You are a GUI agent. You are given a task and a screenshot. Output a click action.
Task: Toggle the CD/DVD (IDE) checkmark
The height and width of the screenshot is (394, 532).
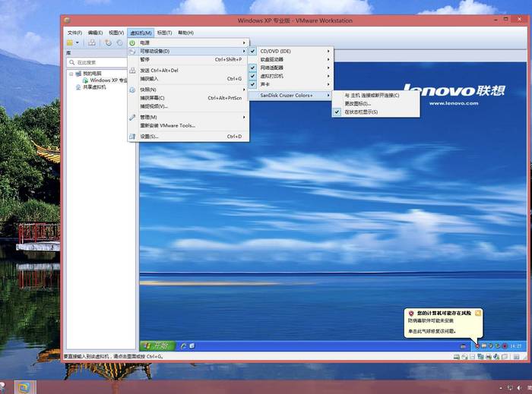coord(253,51)
